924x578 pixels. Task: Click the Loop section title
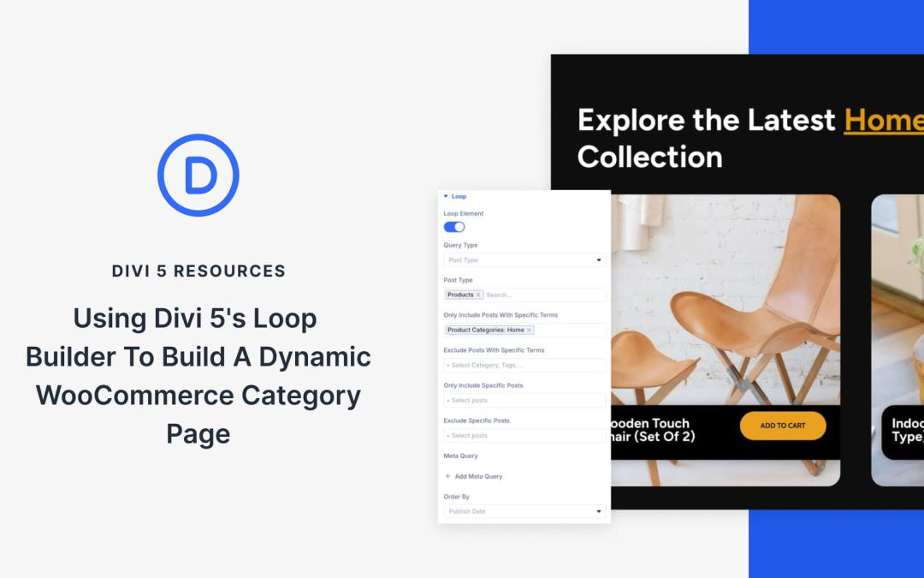click(x=459, y=196)
